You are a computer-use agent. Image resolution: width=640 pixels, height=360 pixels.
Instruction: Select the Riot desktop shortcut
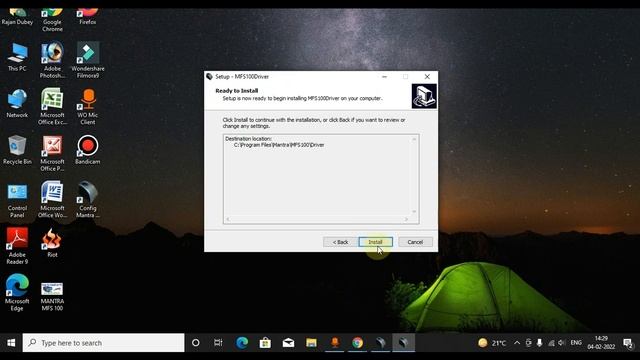(x=52, y=243)
